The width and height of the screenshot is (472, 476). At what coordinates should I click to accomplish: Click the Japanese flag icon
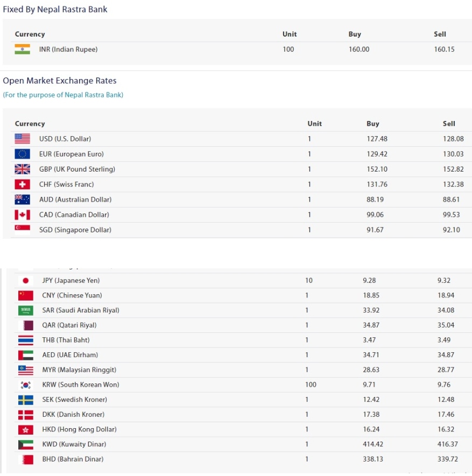point(25,281)
